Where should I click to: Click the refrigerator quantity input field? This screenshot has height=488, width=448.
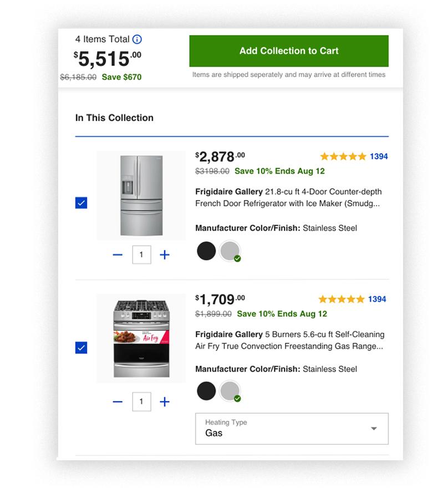[x=141, y=254]
